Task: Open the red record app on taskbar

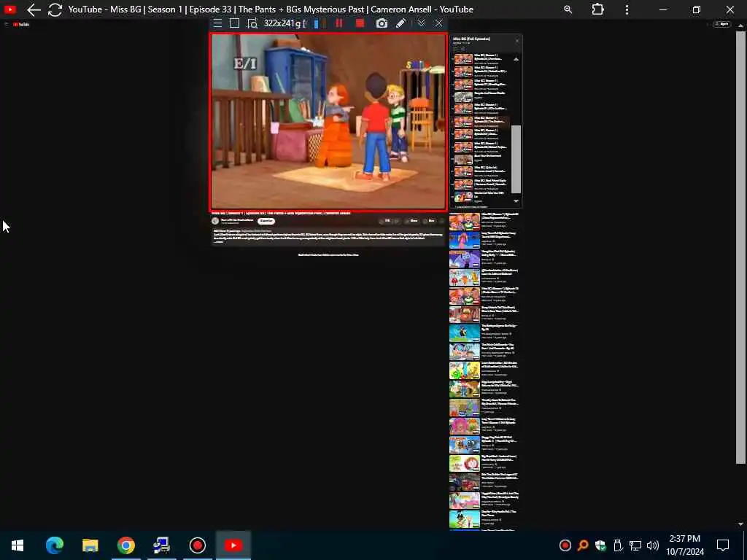Action: 197,545
